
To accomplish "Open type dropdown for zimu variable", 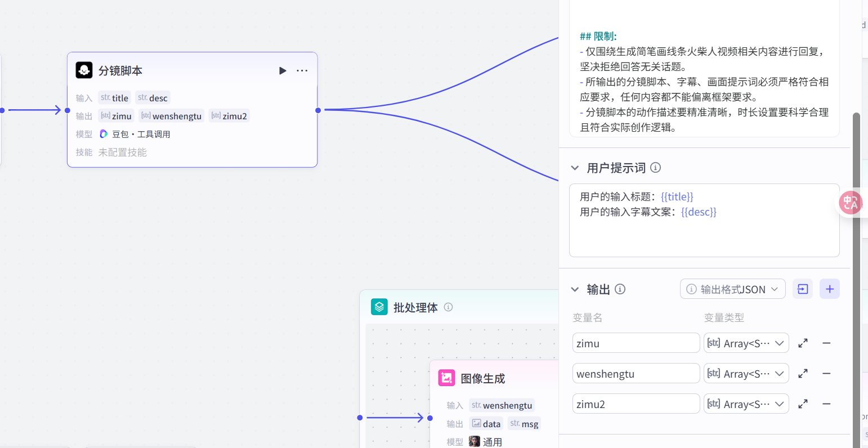I will [x=746, y=343].
